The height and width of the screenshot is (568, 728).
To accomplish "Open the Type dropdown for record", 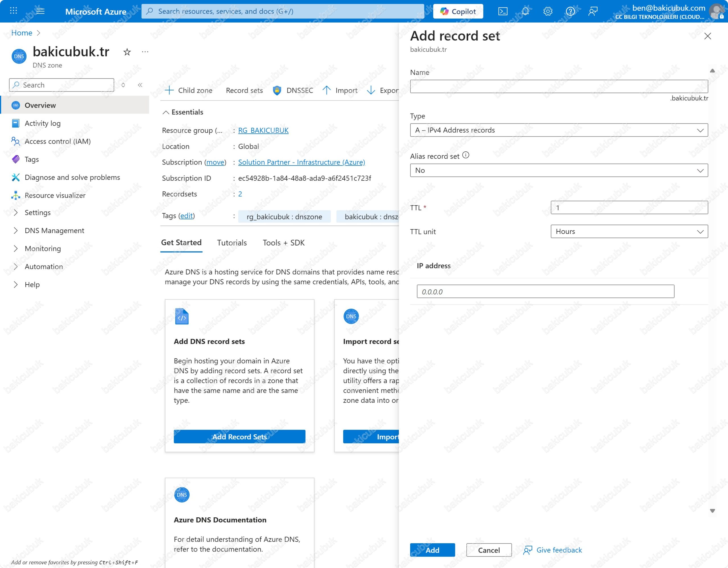I will [559, 130].
